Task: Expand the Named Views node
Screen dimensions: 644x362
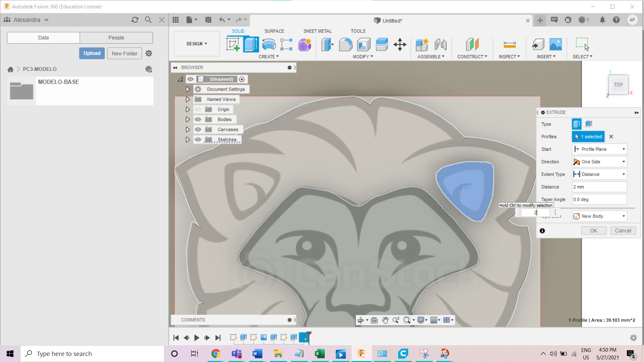Action: click(187, 99)
